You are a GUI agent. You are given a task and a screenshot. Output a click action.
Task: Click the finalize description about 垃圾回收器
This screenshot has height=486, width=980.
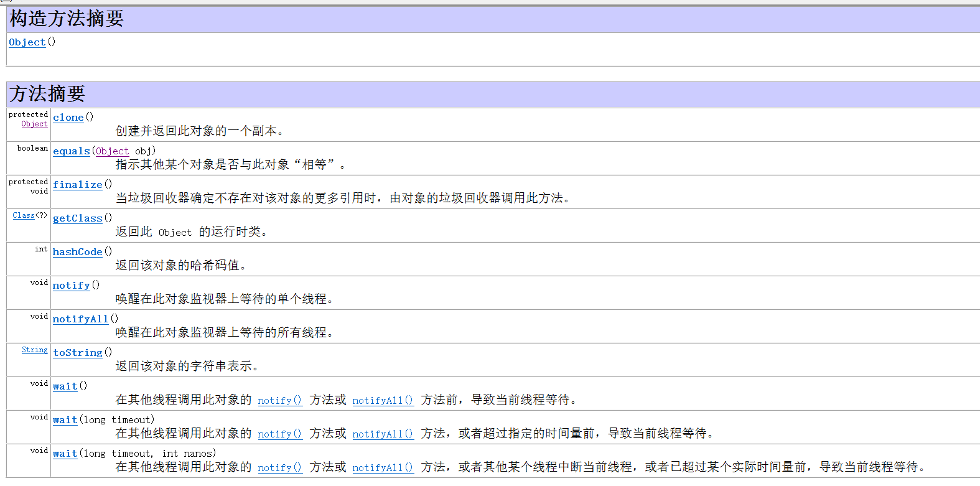343,199
